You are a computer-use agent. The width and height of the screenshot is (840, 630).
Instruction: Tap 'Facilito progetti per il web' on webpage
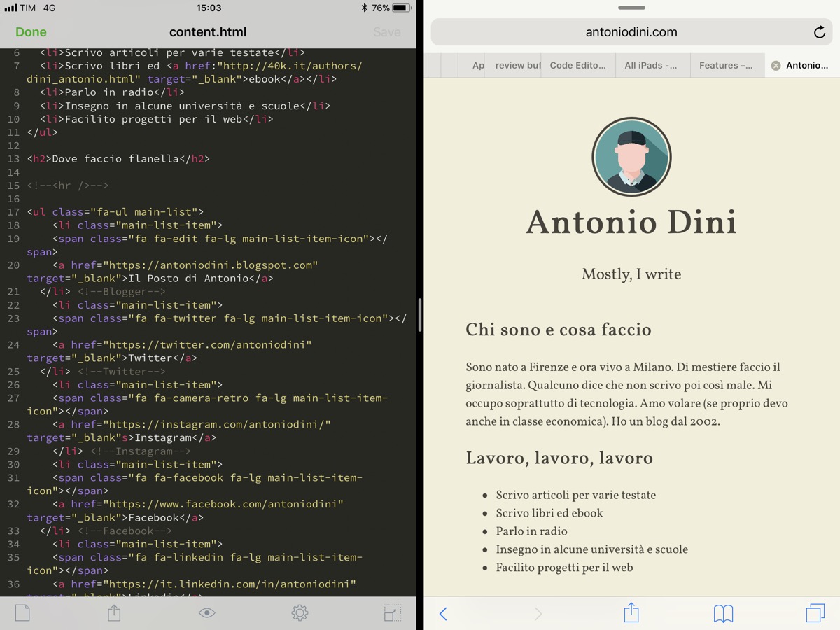(564, 568)
